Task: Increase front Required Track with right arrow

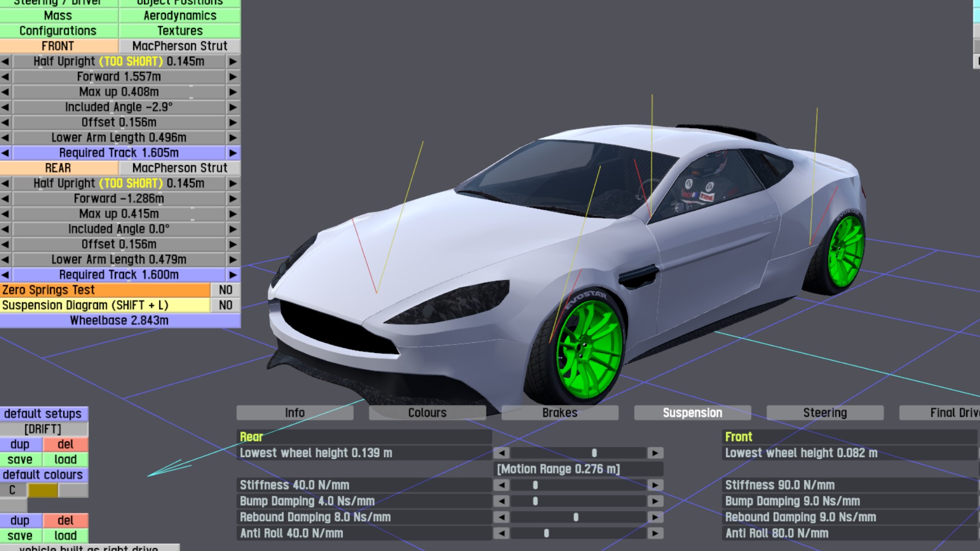Action: 233,153
